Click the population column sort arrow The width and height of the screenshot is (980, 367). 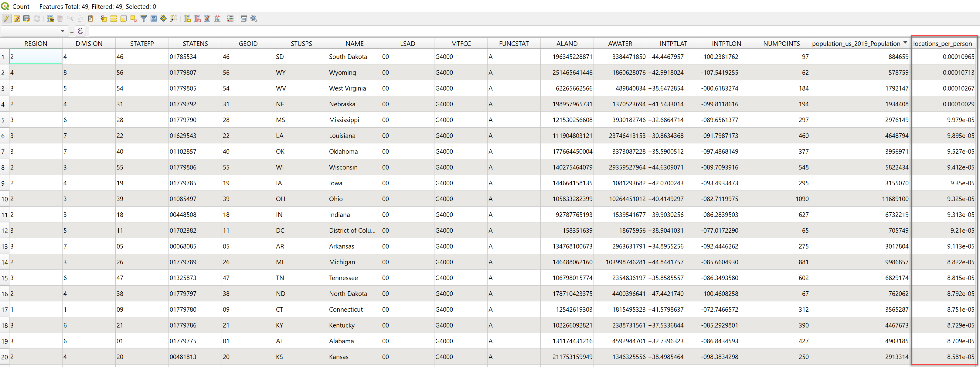(905, 42)
